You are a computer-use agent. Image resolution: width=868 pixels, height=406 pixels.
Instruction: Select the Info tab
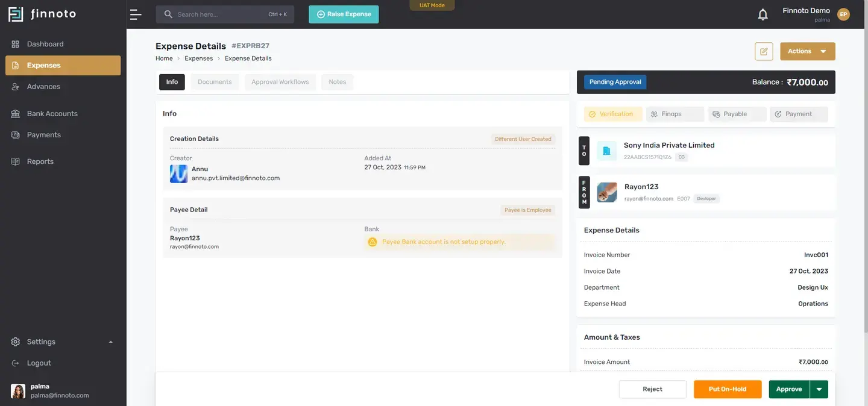(172, 82)
